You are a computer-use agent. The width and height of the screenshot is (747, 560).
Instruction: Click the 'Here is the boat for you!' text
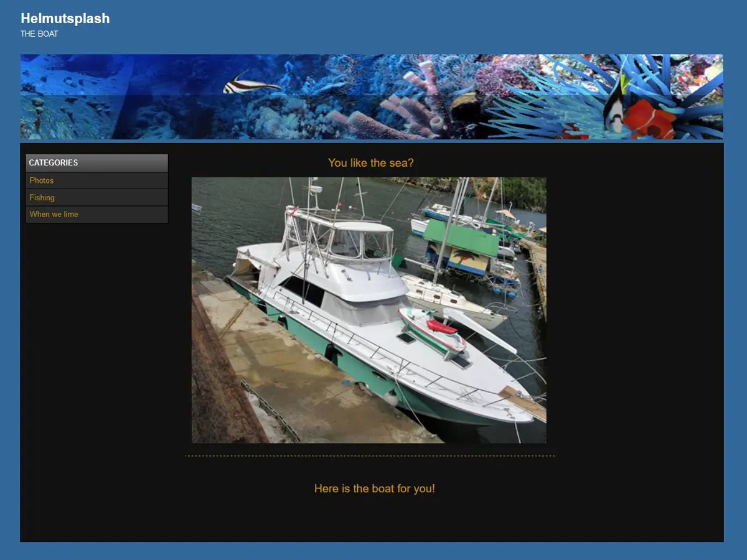375,488
